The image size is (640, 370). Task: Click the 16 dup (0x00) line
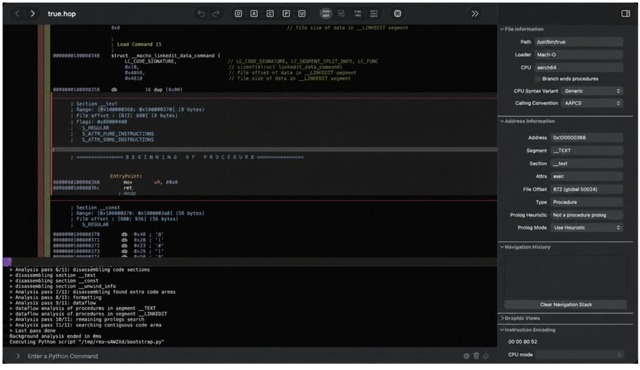click(164, 90)
